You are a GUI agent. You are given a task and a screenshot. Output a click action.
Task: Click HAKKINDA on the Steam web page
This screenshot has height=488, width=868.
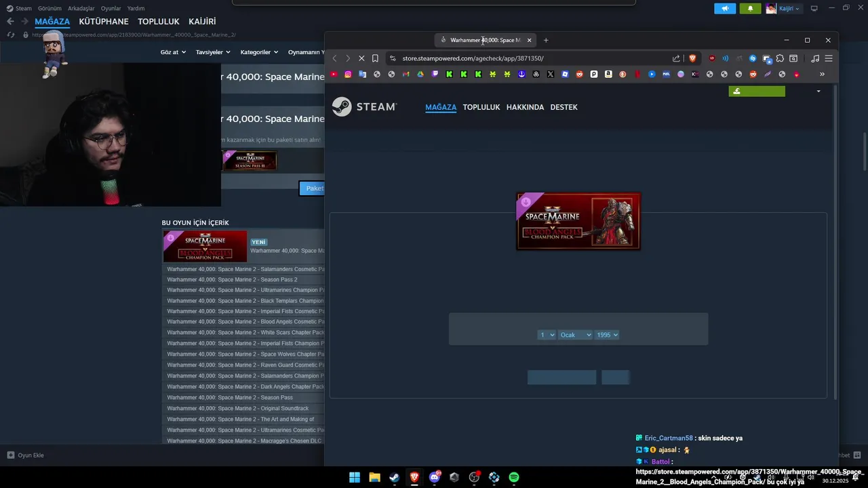pyautogui.click(x=525, y=107)
